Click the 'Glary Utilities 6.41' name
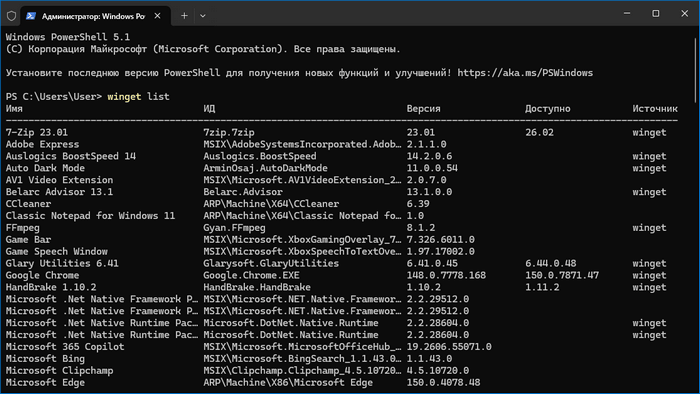The height and width of the screenshot is (394, 700). click(62, 263)
